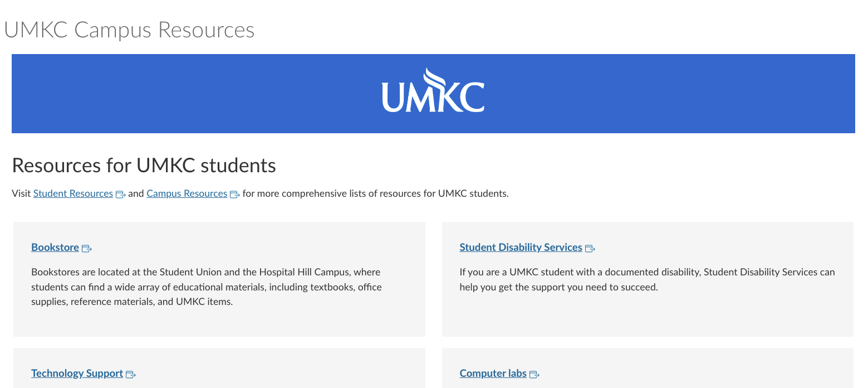Open the Campus Resources link
Viewport: 868px width, 388px height.
[x=187, y=194]
